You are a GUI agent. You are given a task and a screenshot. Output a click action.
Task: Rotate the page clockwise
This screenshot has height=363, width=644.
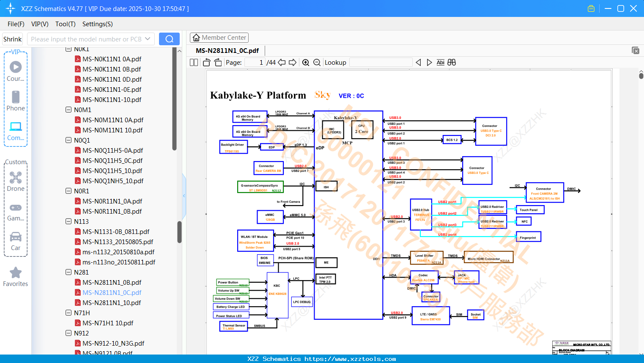pyautogui.click(x=218, y=63)
